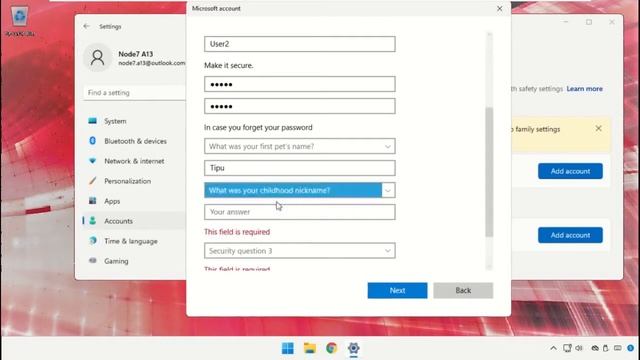Click the node7.a13@outlook.com email text

[152, 63]
